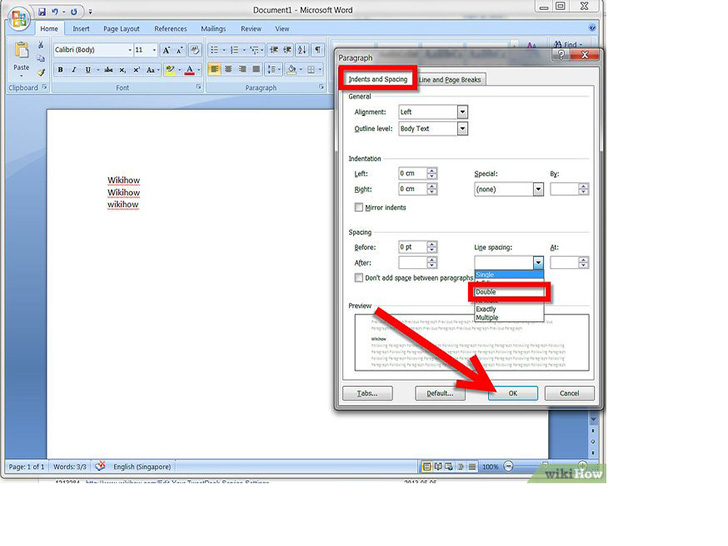Image resolution: width=728 pixels, height=546 pixels.
Task: Center align the text
Action: pyautogui.click(x=228, y=70)
